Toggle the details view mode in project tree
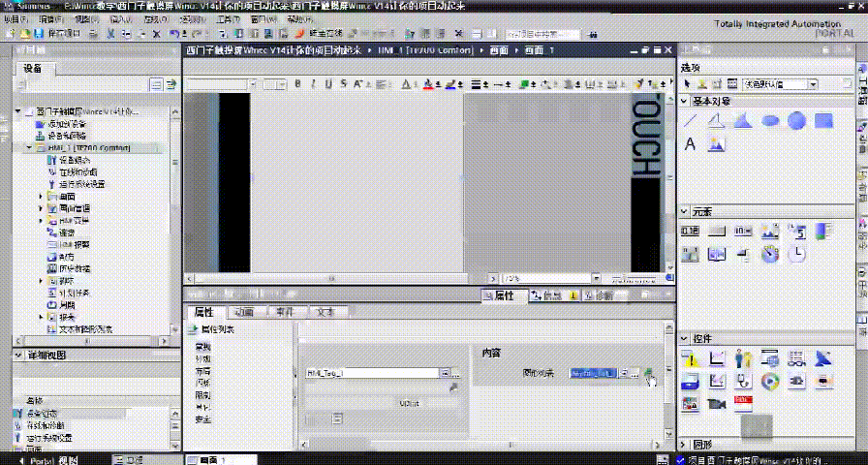 tap(156, 84)
